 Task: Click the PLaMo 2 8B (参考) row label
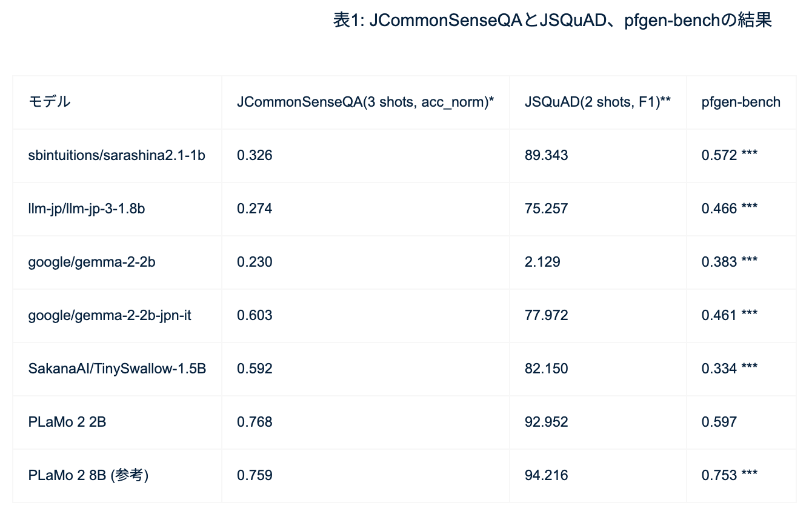click(88, 475)
